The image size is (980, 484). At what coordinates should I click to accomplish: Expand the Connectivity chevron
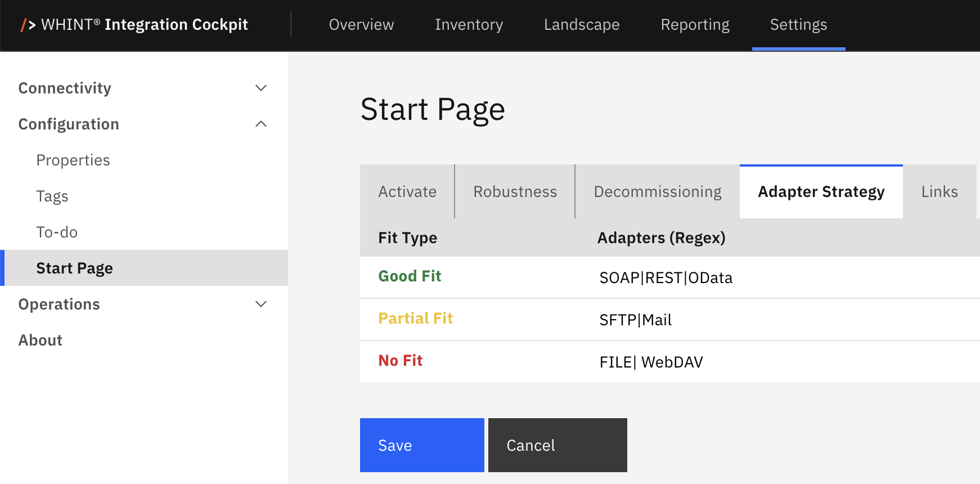pos(261,88)
